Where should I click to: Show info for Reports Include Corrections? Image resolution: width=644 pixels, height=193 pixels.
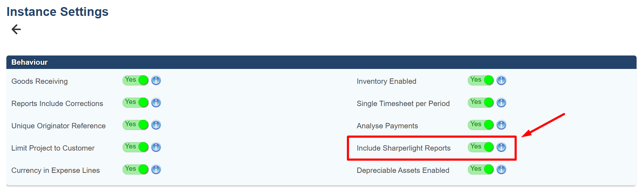(x=156, y=103)
